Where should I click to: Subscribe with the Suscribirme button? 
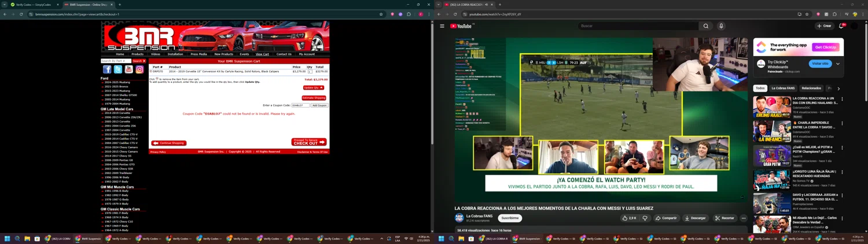[510, 218]
